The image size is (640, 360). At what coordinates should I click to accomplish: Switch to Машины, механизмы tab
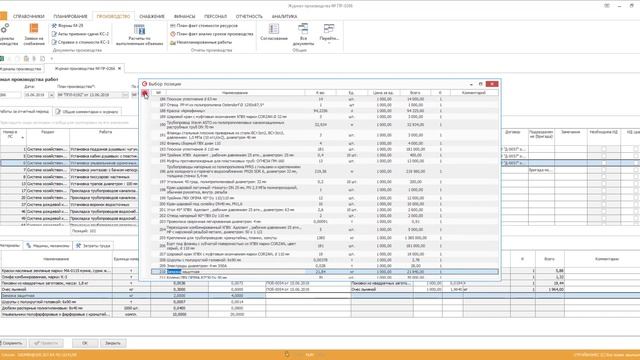pos(47,246)
